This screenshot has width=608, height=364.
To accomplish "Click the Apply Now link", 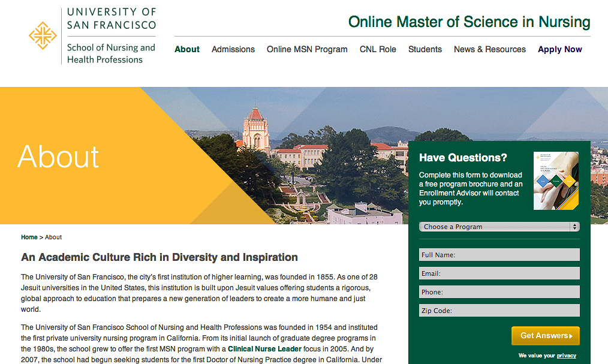I will [x=560, y=49].
